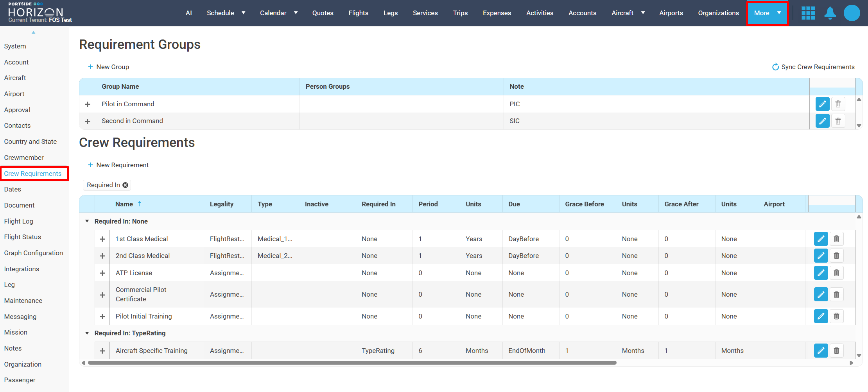Image resolution: width=868 pixels, height=392 pixels.
Task: Click the Sync Crew Requirements button
Action: point(813,67)
